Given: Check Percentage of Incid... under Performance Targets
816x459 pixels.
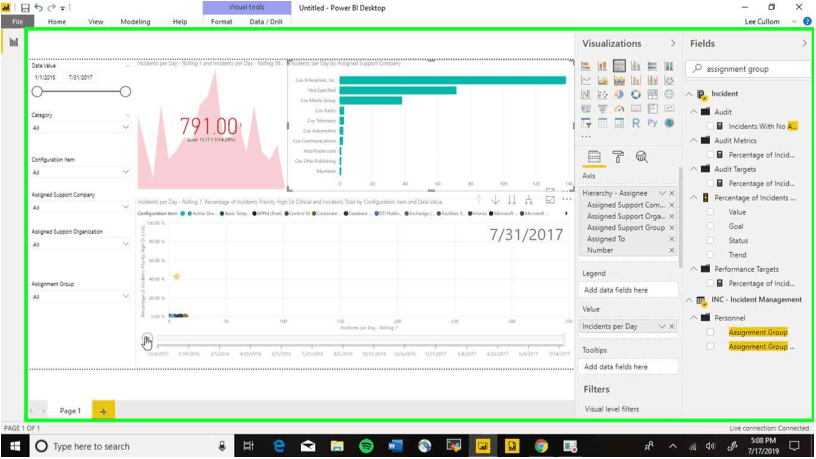Looking at the screenshot, I should coord(710,283).
